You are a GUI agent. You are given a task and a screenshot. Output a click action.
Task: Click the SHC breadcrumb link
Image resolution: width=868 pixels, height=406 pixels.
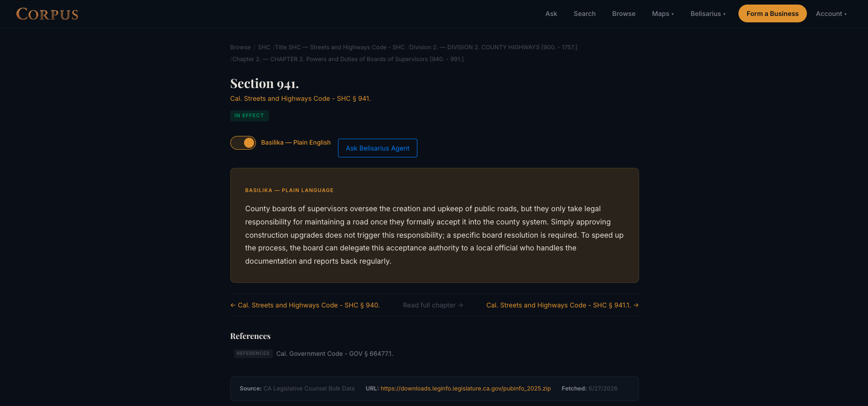pos(264,47)
